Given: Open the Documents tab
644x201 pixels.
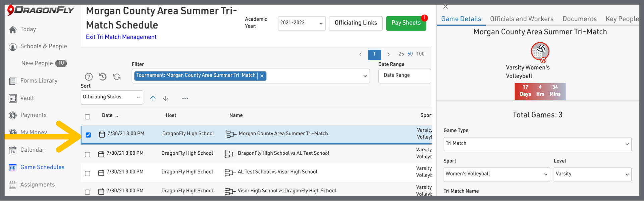Looking at the screenshot, I should (x=579, y=19).
